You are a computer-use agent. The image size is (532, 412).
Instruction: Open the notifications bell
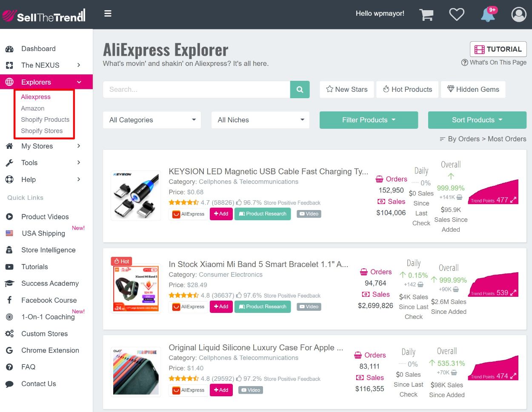488,14
